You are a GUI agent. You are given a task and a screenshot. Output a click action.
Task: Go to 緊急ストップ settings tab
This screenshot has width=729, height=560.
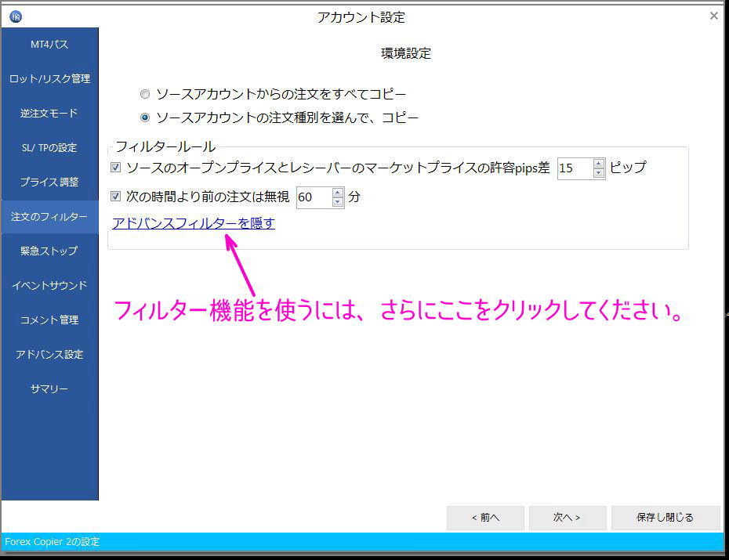(x=49, y=251)
